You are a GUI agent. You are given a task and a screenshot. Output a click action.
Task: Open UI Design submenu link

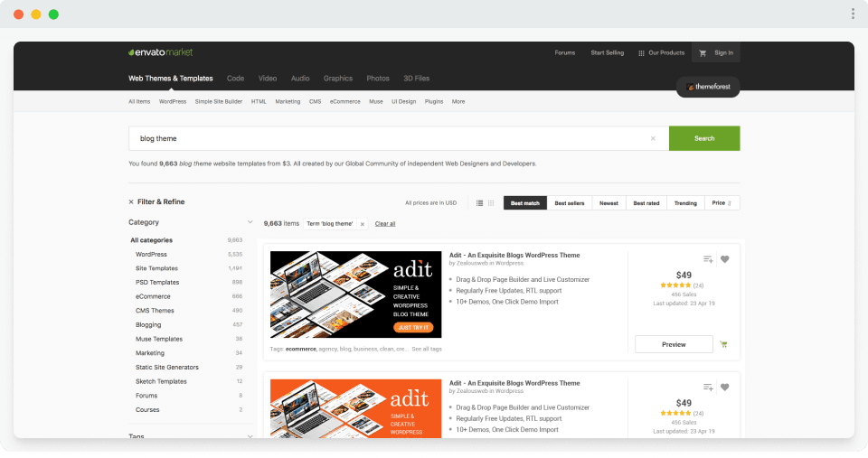coord(403,102)
